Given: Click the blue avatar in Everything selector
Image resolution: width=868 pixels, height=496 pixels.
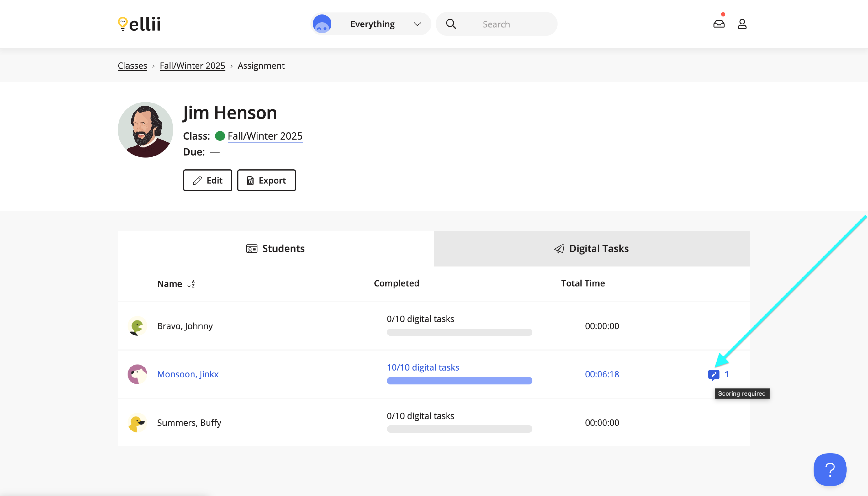Looking at the screenshot, I should tap(322, 24).
